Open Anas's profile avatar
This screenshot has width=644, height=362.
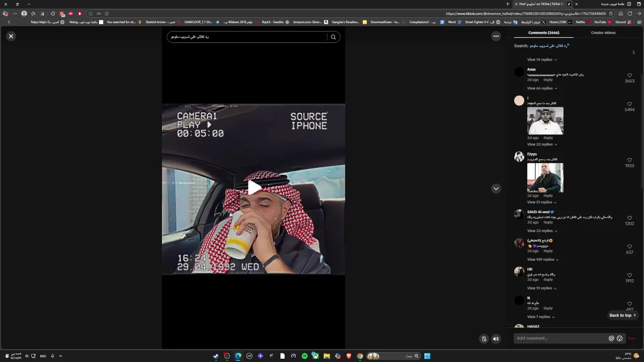[x=519, y=72]
